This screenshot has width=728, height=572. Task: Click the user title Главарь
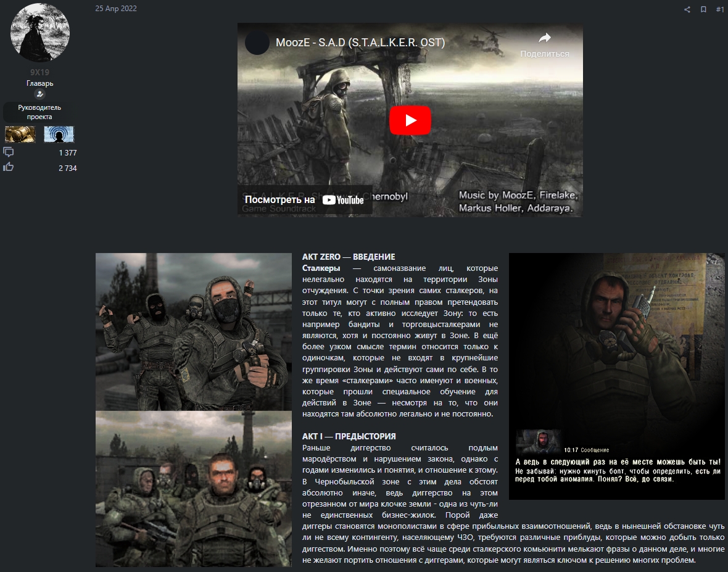40,83
